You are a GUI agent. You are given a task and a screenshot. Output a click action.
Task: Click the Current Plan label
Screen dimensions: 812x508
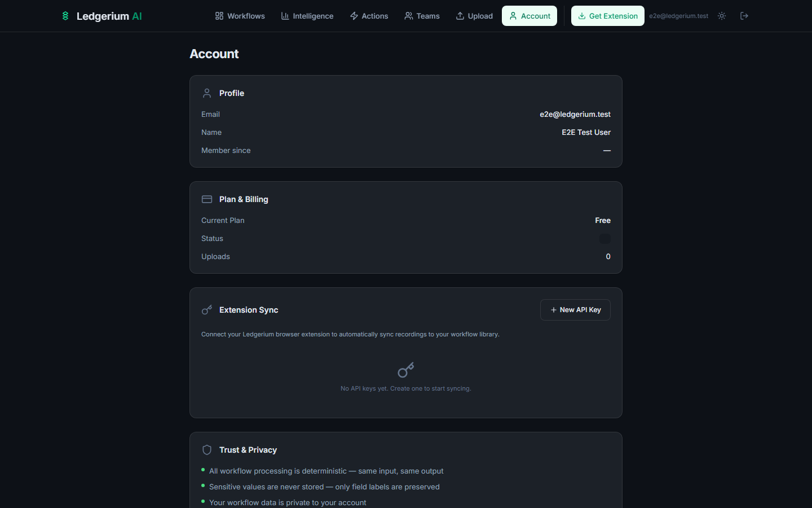(223, 220)
